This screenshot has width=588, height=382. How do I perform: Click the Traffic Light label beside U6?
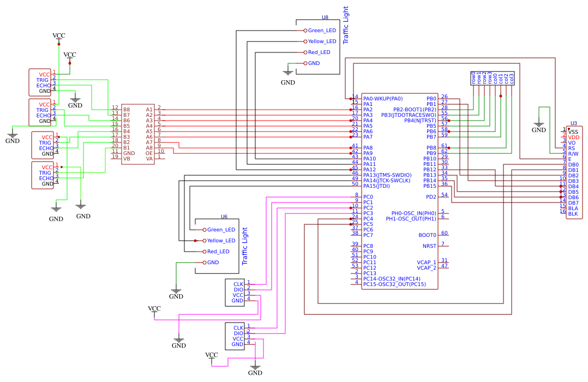(x=245, y=246)
